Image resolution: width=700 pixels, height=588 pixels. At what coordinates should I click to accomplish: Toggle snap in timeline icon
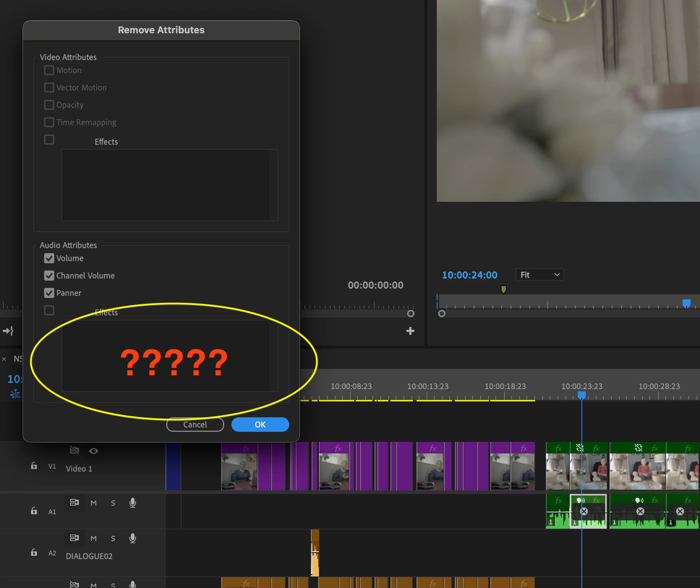[x=15, y=394]
